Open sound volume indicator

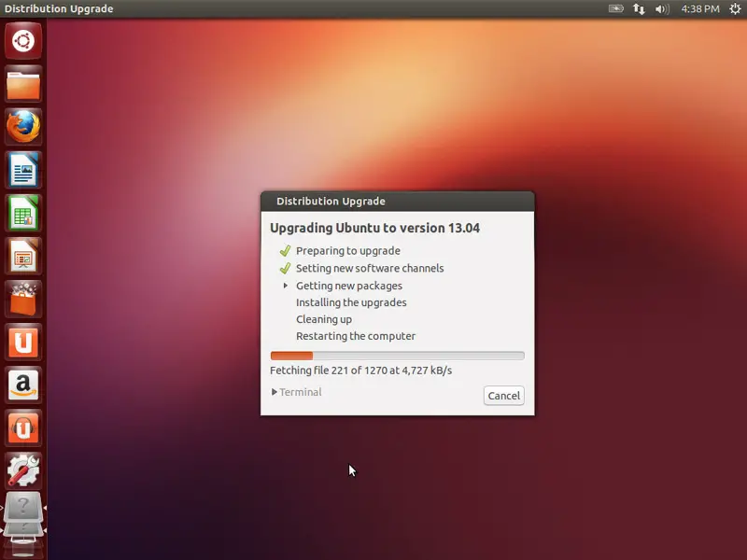point(662,8)
